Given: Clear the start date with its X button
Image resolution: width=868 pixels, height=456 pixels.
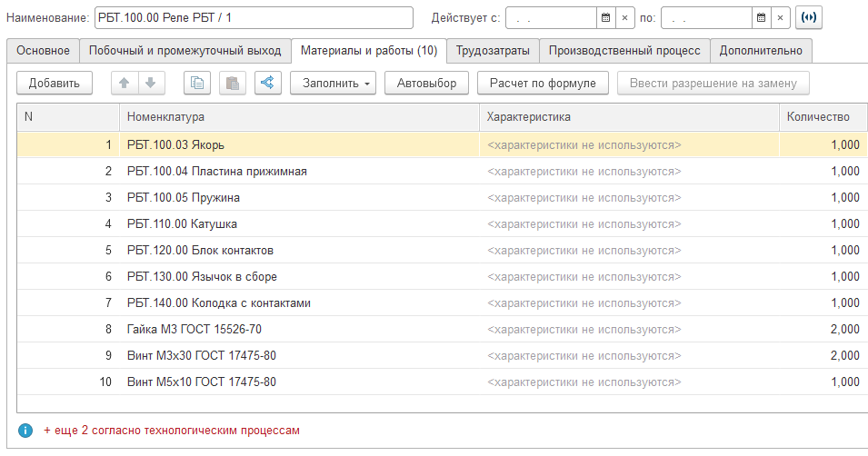Looking at the screenshot, I should click(x=625, y=17).
